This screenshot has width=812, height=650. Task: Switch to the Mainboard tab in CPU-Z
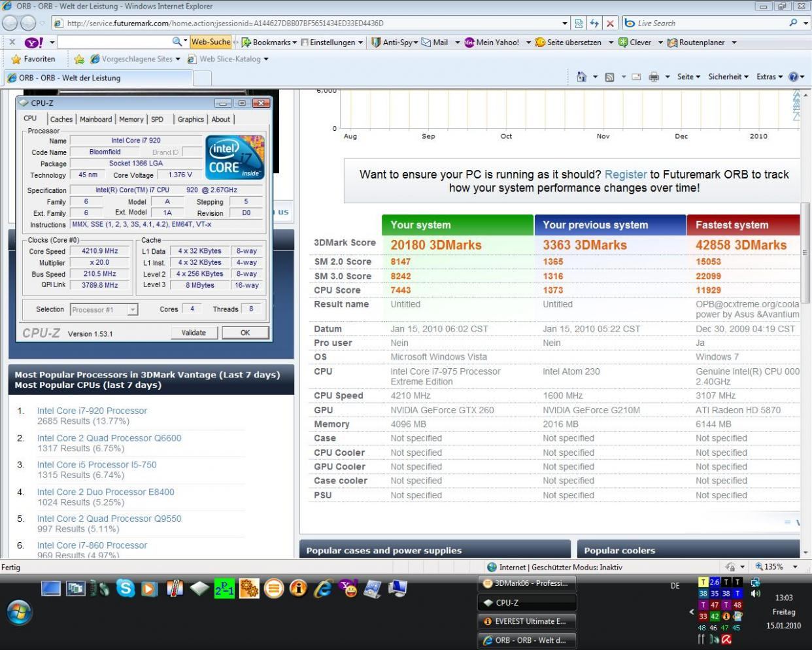95,119
